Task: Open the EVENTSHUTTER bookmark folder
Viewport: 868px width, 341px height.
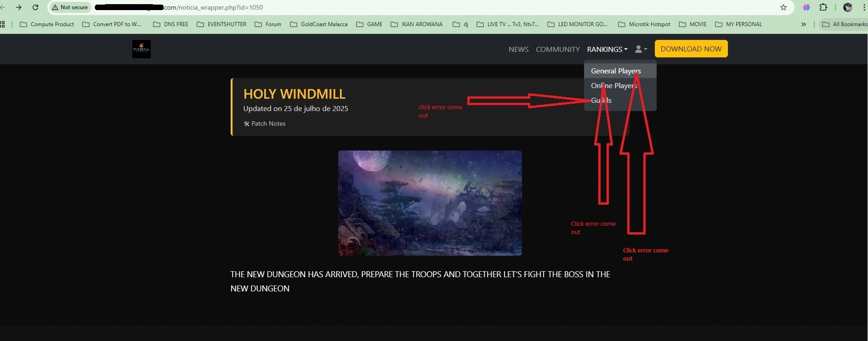Action: point(221,24)
